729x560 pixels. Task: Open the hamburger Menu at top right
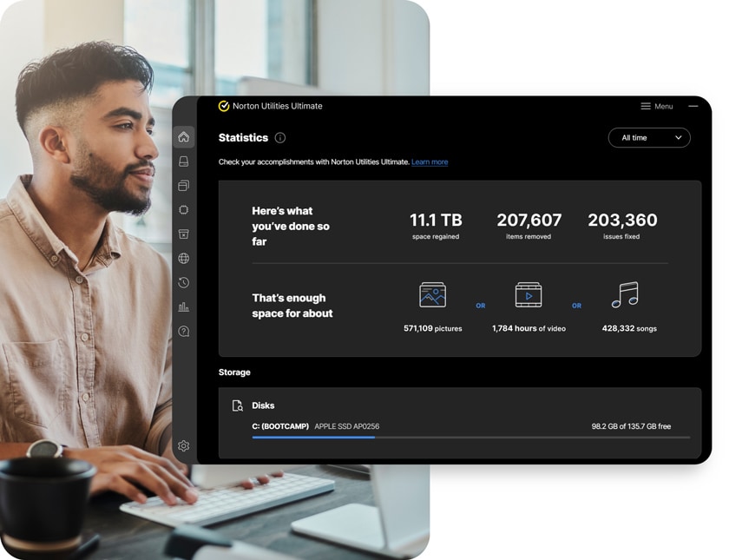point(656,107)
